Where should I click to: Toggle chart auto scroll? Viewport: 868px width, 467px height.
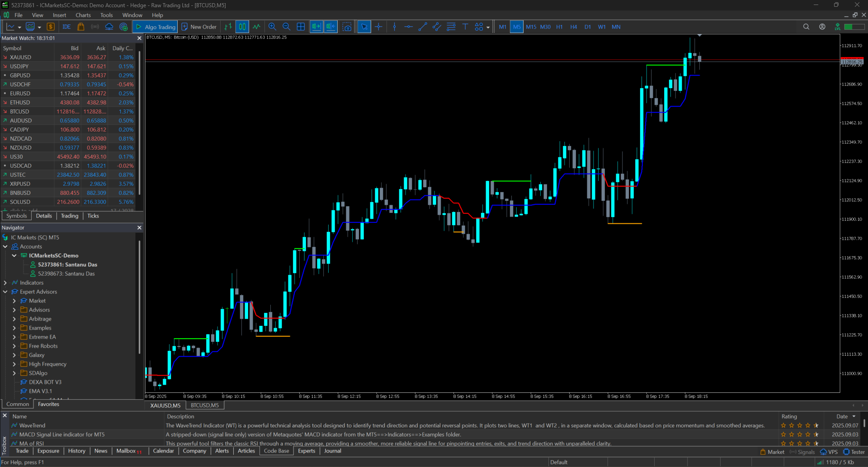tap(316, 27)
